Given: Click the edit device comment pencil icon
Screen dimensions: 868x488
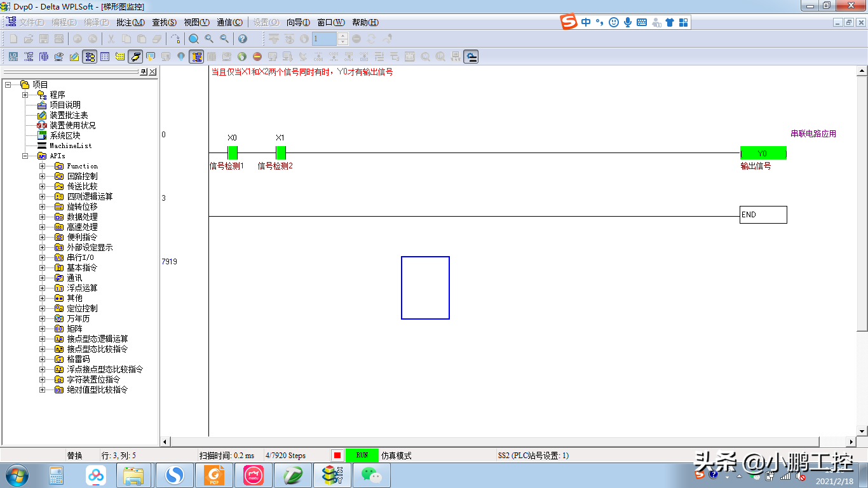Looking at the screenshot, I should (74, 57).
